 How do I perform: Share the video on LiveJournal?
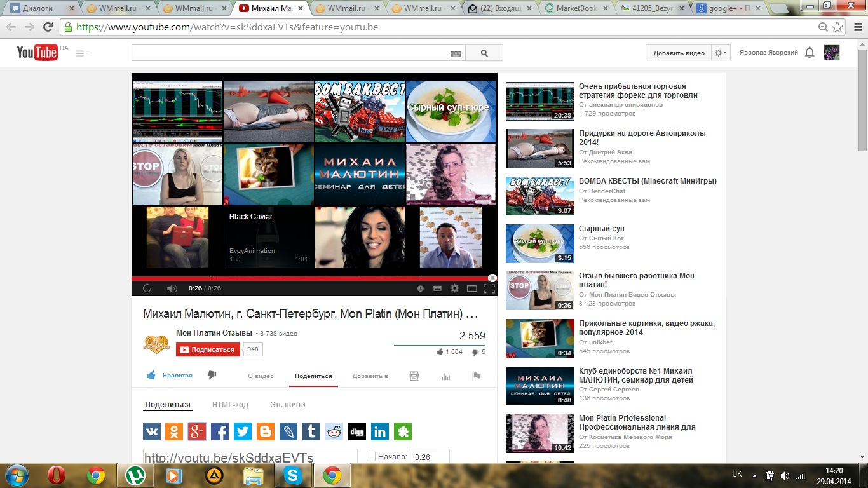point(288,432)
